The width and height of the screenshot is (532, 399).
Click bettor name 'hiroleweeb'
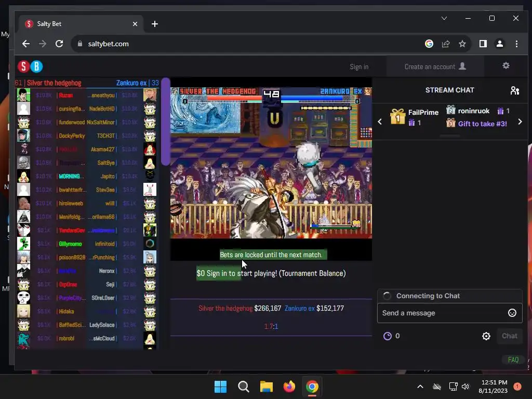pos(71,203)
